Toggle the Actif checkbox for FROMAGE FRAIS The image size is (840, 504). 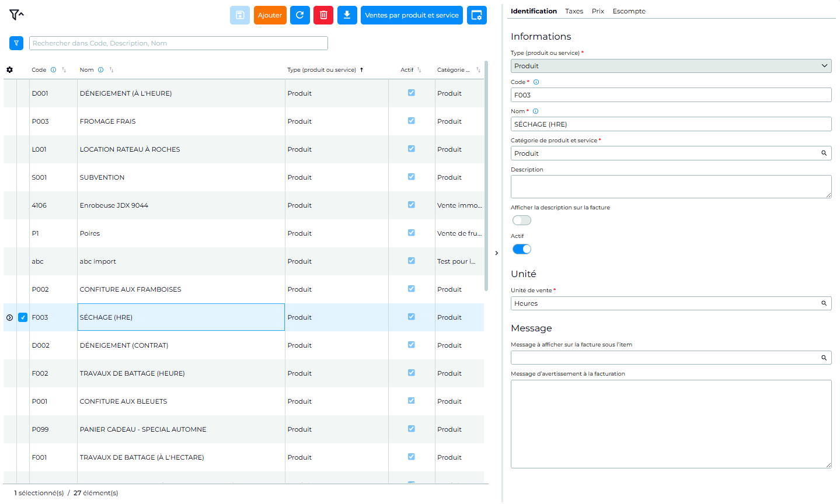412,121
